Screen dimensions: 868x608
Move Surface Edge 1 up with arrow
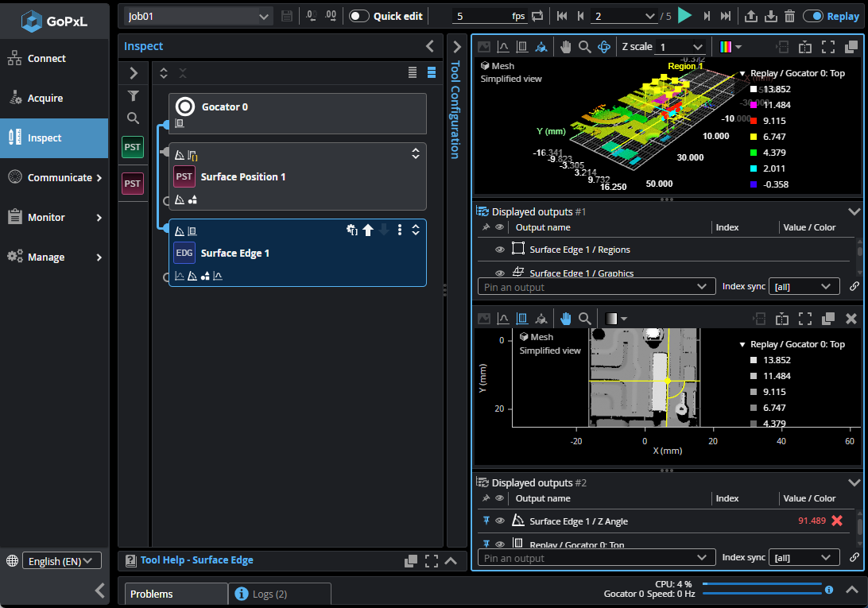click(x=368, y=230)
